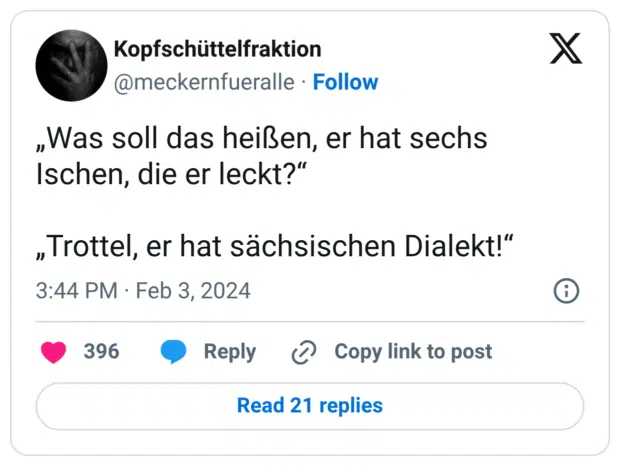This screenshot has height=466, width=620.
Task: Open the Kopfschüttelfraktion profile avatar
Action: point(71,64)
